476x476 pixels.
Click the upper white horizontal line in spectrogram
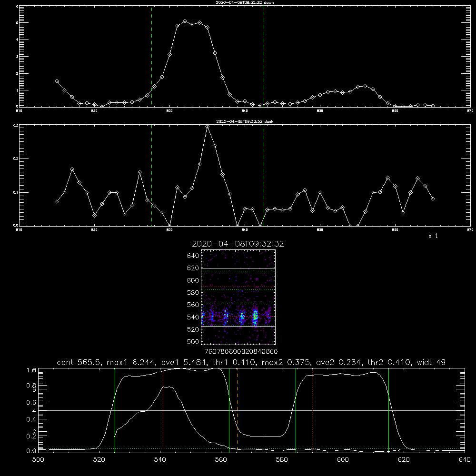[238, 268]
